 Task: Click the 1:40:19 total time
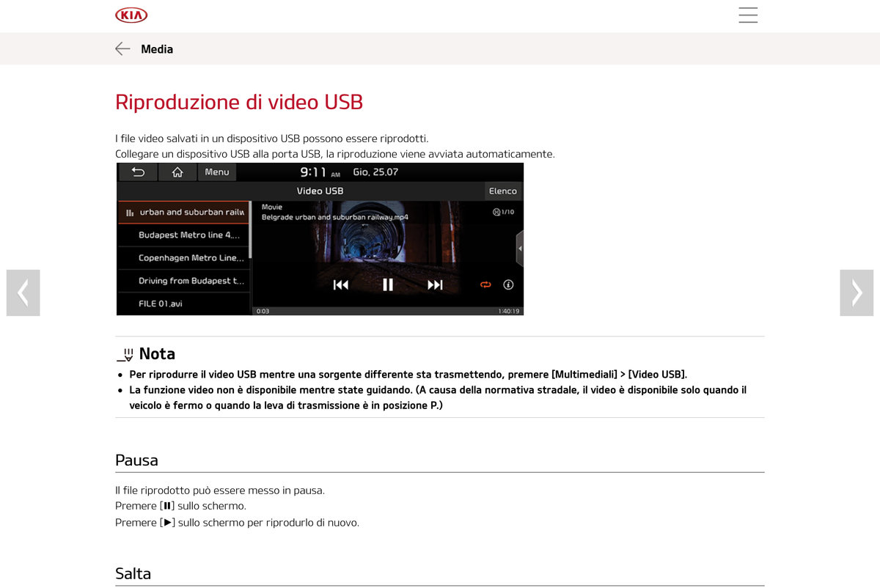coord(509,312)
